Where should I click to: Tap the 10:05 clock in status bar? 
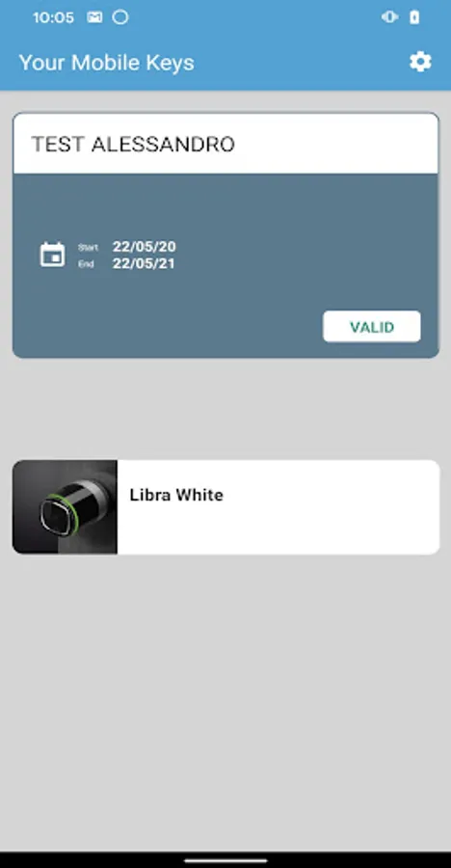point(53,17)
